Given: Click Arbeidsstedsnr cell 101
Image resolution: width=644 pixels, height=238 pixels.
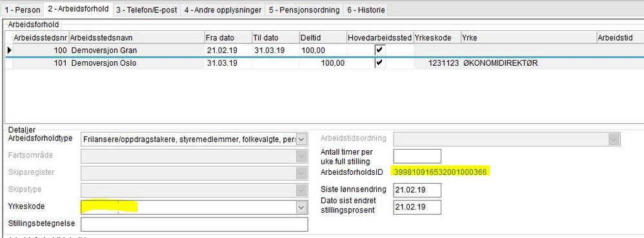Looking at the screenshot, I should [x=41, y=64].
